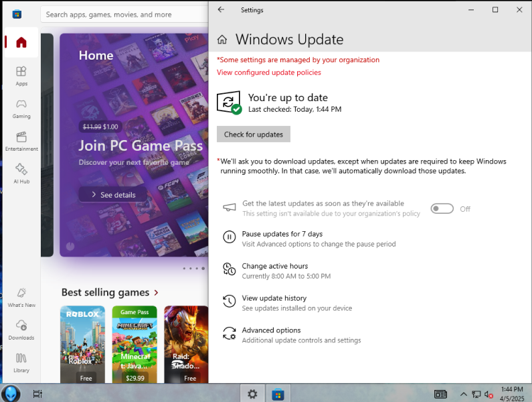
Task: Click the Advanced options gear-sync icon
Action: click(229, 334)
